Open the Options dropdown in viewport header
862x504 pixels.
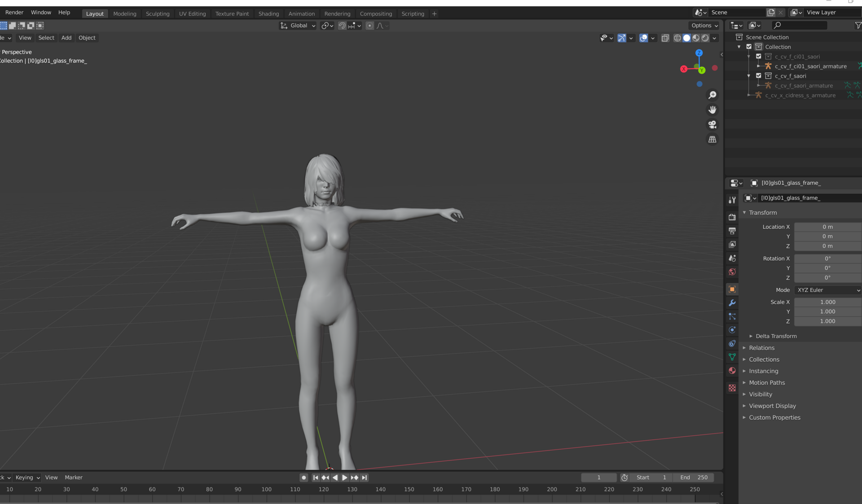(704, 26)
